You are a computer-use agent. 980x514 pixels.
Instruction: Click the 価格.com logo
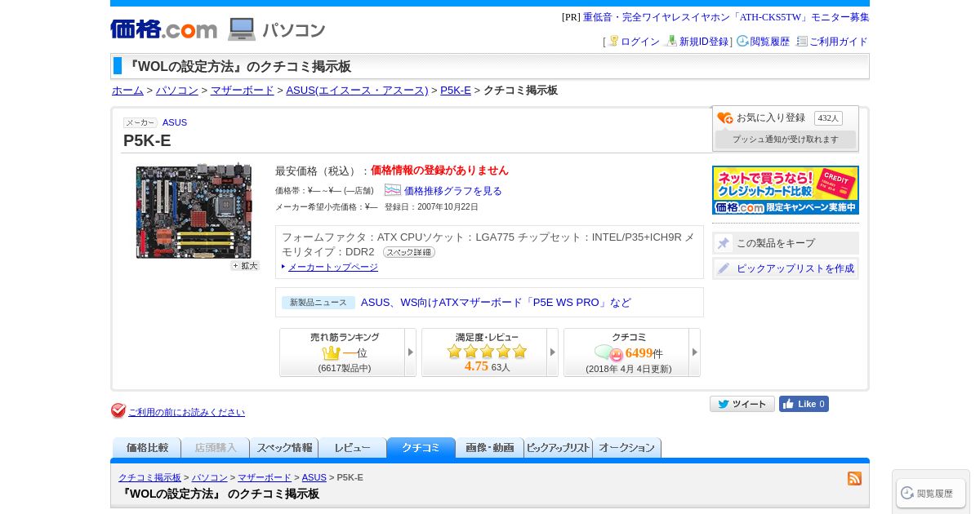[163, 29]
